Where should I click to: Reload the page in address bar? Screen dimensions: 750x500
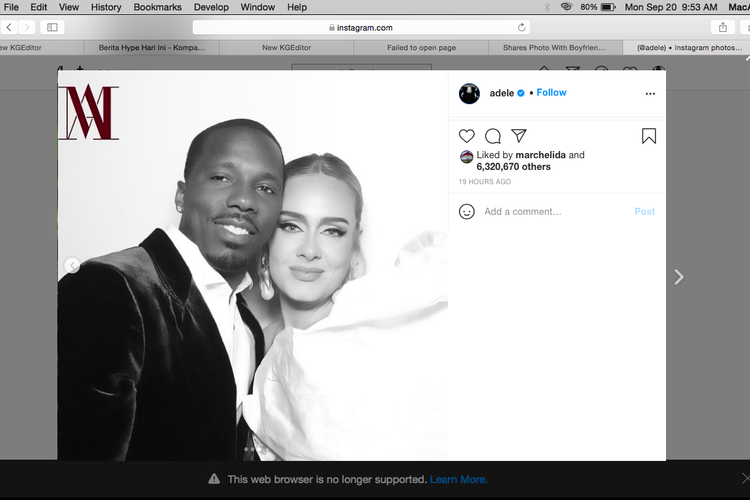[522, 28]
